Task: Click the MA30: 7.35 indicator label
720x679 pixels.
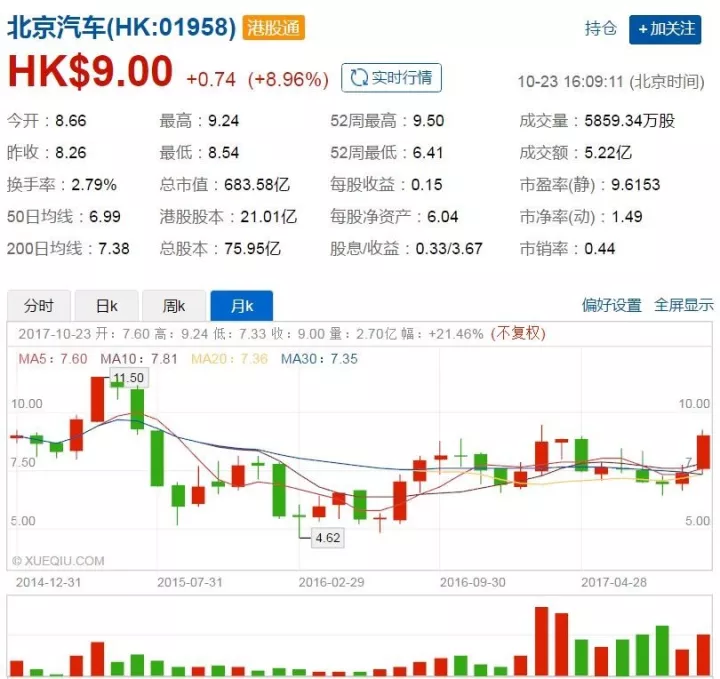Action: tap(319, 359)
